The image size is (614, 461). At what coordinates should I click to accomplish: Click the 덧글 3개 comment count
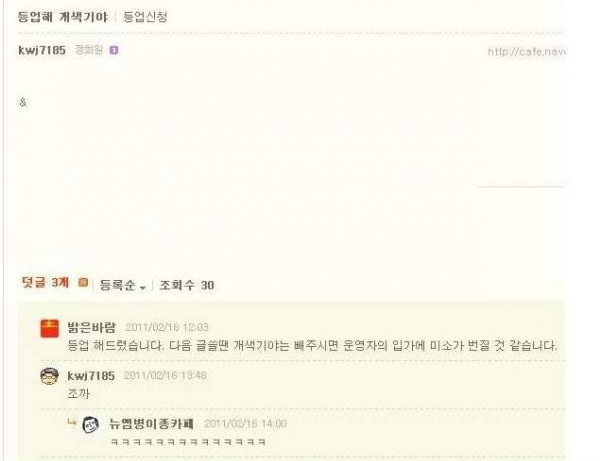(45, 282)
